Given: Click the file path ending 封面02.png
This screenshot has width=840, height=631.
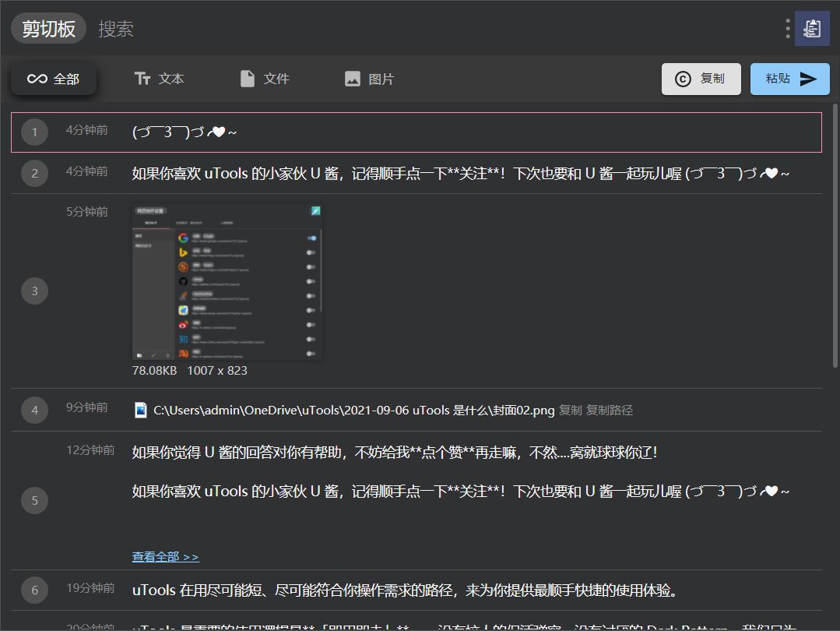Looking at the screenshot, I should tap(354, 410).
